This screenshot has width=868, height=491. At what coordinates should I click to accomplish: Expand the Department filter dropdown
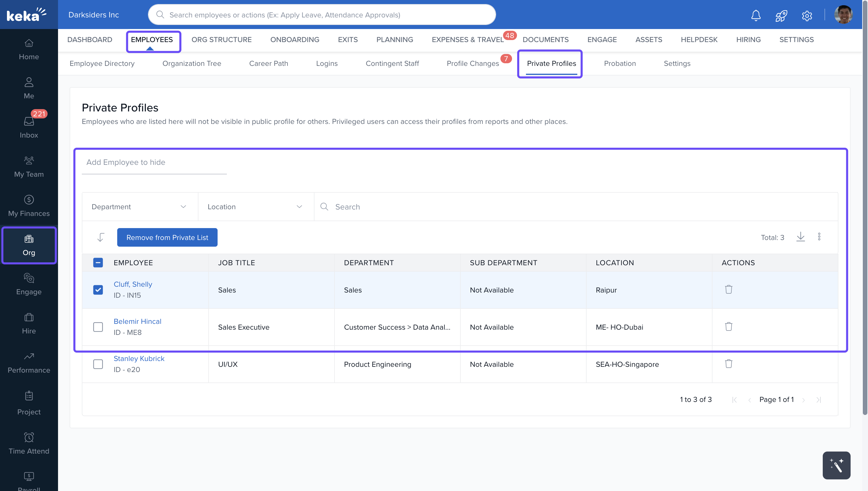point(140,206)
